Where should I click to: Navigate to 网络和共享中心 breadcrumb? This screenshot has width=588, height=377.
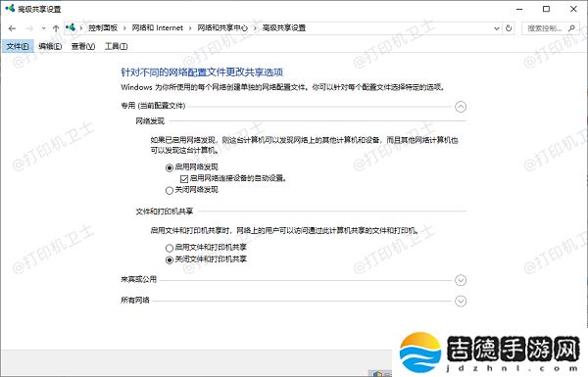click(x=222, y=28)
